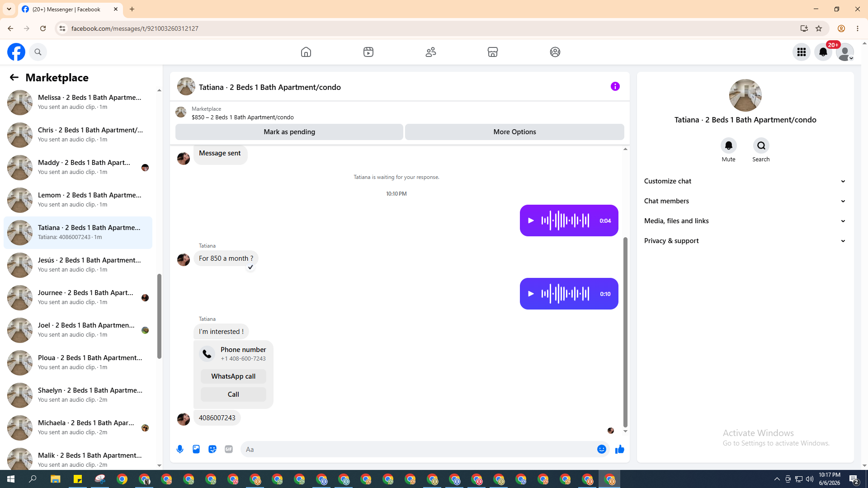This screenshot has width=868, height=488.
Task: Open the Windows notification center
Action: (x=854, y=479)
